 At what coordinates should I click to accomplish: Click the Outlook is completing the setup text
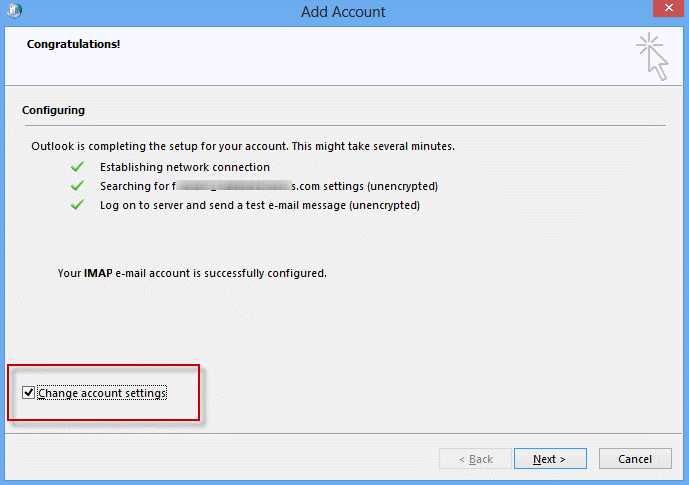pos(243,146)
